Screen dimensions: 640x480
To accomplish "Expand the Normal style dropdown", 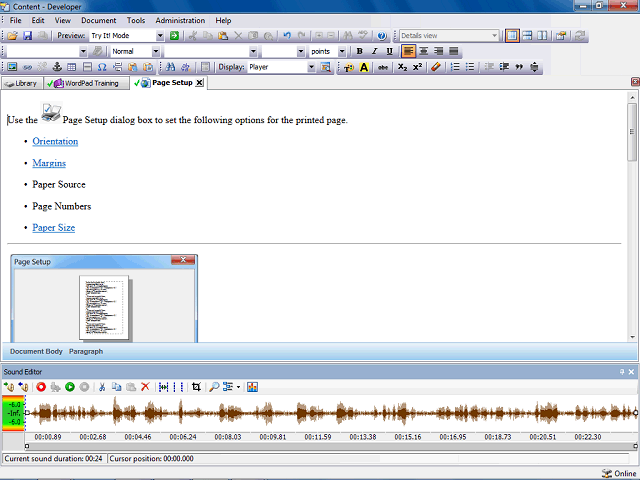I will click(x=156, y=51).
